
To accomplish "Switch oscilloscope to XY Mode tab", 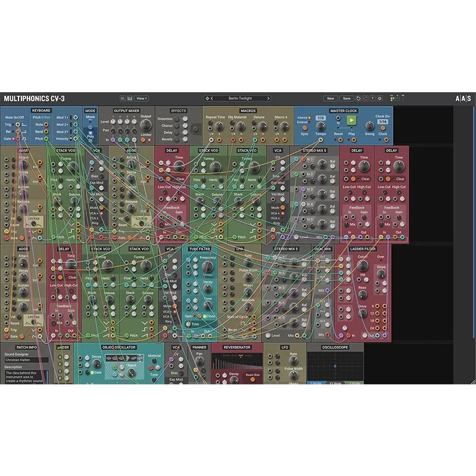I will click(335, 383).
